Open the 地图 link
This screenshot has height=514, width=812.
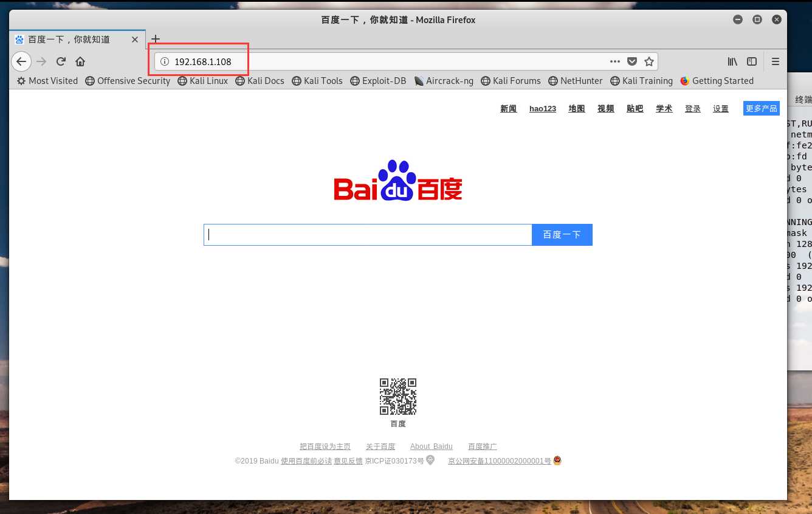577,109
